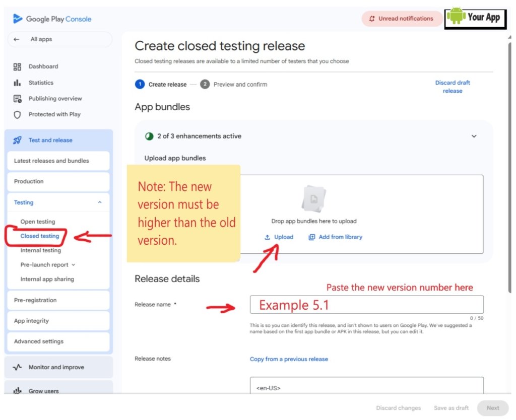Open Dashboard in the sidebar

pyautogui.click(x=43, y=66)
